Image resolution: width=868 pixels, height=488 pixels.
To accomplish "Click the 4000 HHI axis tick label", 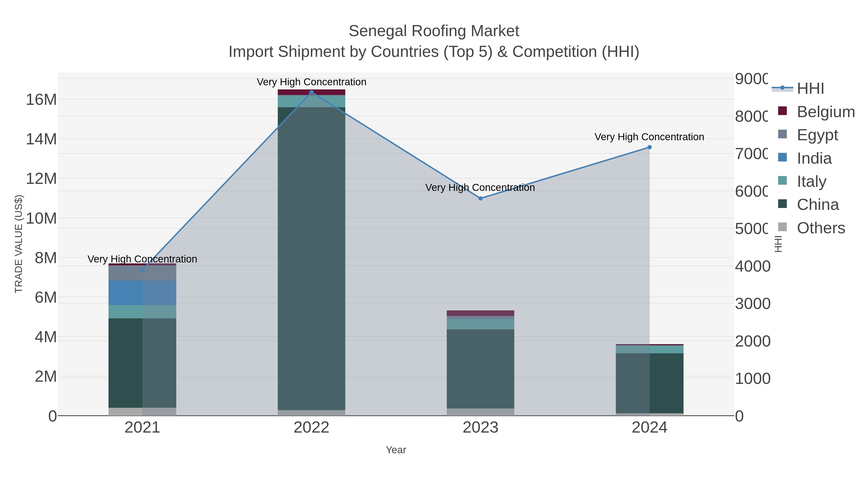I will tap(753, 266).
